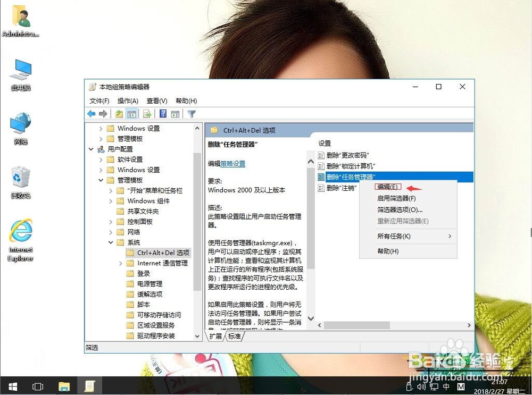The width and height of the screenshot is (532, 395).
Task: Click the USB safely remove tray icon
Action: [x=409, y=387]
